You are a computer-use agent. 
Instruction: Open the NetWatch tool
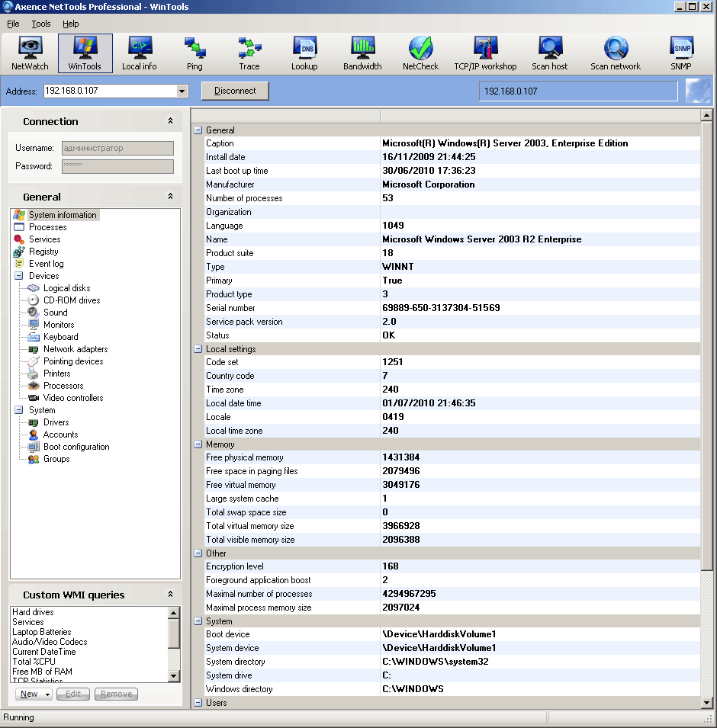click(x=30, y=53)
